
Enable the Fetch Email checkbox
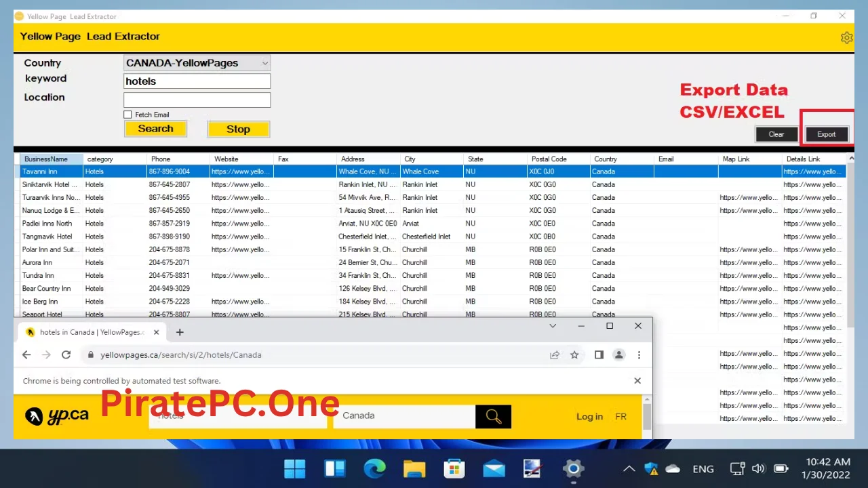click(127, 115)
